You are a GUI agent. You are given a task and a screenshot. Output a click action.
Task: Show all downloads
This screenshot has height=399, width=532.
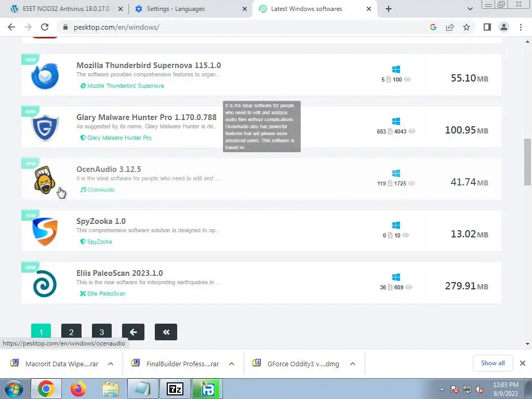493,363
